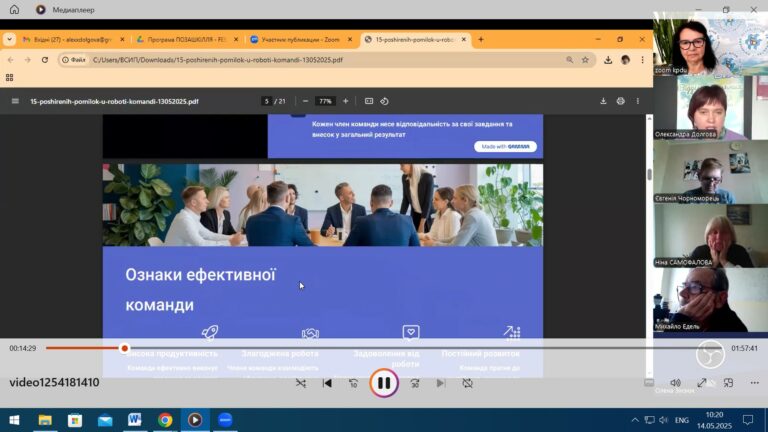Click the PDF page number field

pos(266,101)
